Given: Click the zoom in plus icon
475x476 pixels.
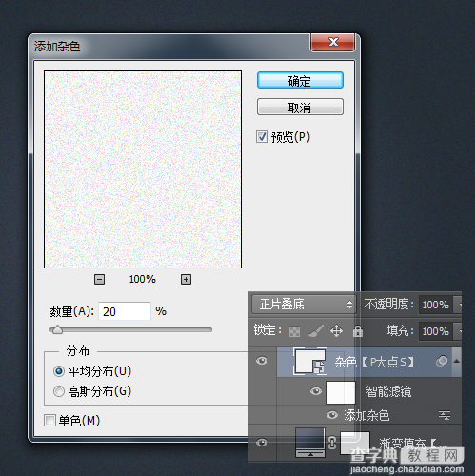Looking at the screenshot, I should [x=186, y=280].
